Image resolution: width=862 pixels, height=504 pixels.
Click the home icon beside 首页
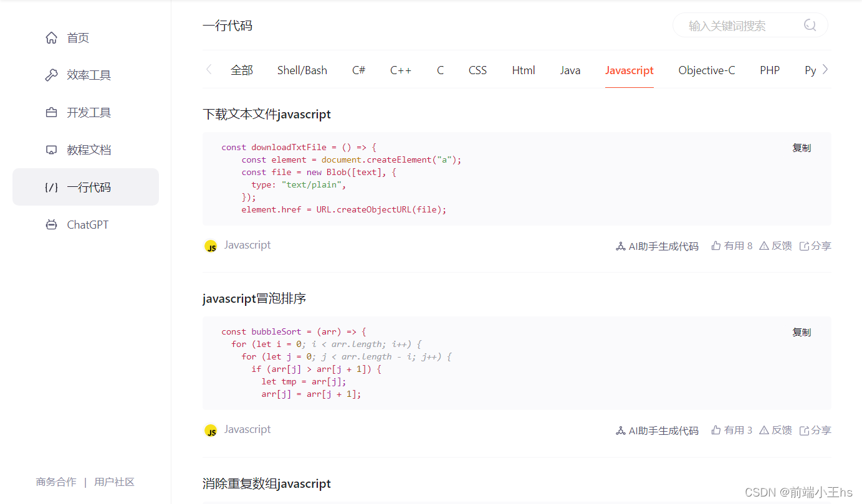coord(52,38)
